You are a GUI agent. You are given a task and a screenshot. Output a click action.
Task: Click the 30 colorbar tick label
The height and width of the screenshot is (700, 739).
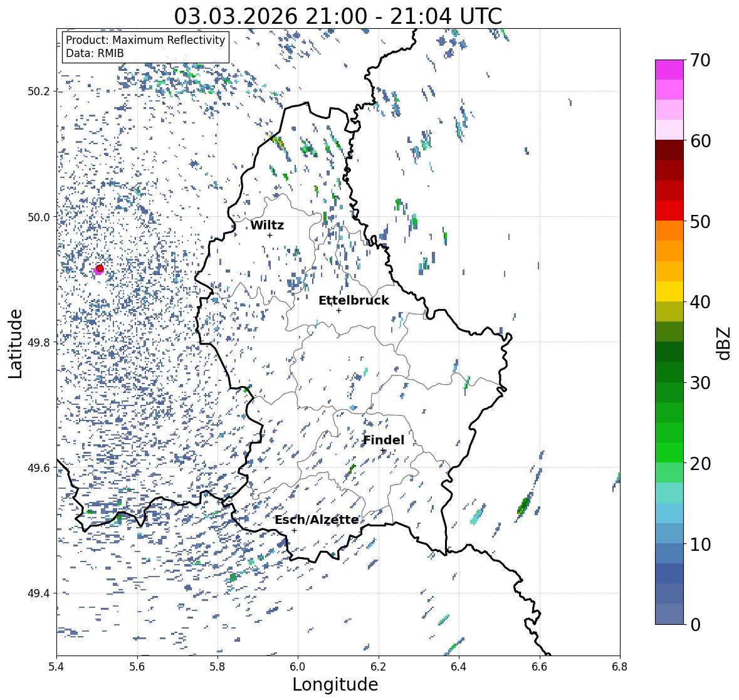pos(700,382)
